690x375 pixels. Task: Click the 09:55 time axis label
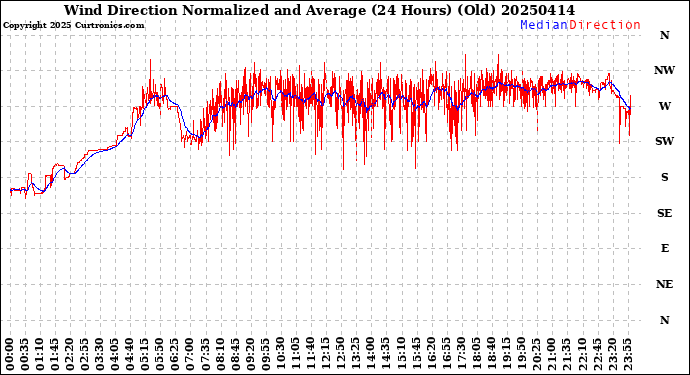[x=265, y=354]
